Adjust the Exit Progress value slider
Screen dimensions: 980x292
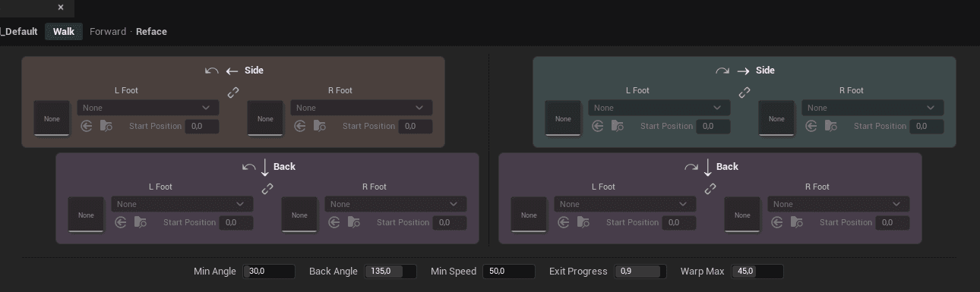(x=640, y=272)
